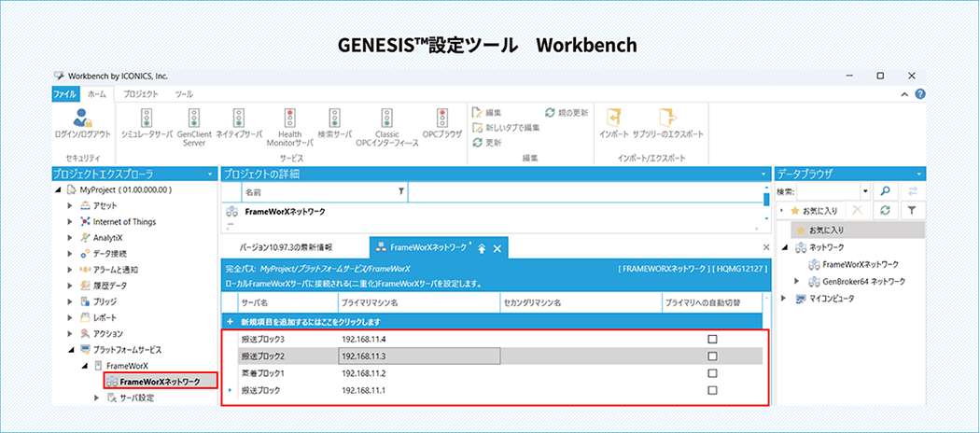Expand GenBroker64 ネットワーク in データブラウザ
This screenshot has width=980, height=433.
(797, 281)
